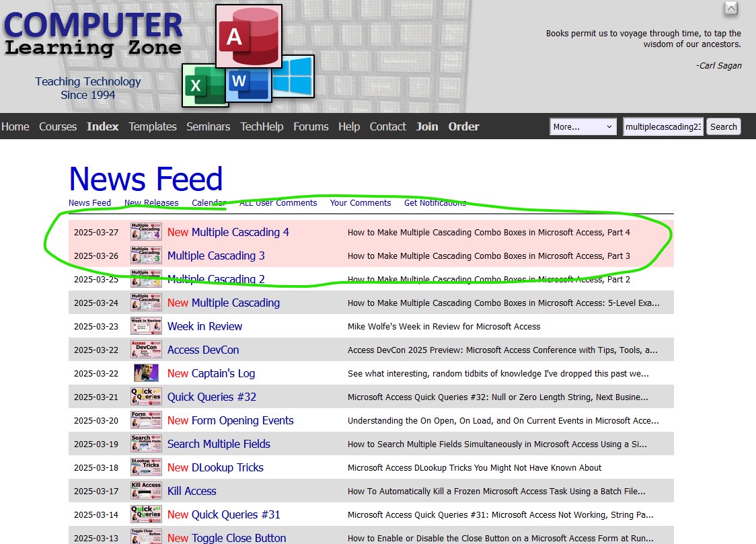This screenshot has width=756, height=544.
Task: Open the Courses menu item
Action: 58,126
